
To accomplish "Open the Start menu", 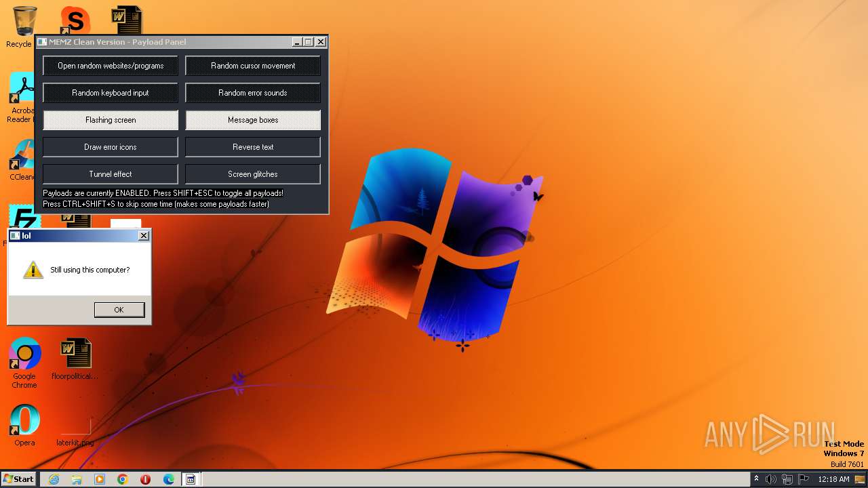I will click(19, 479).
